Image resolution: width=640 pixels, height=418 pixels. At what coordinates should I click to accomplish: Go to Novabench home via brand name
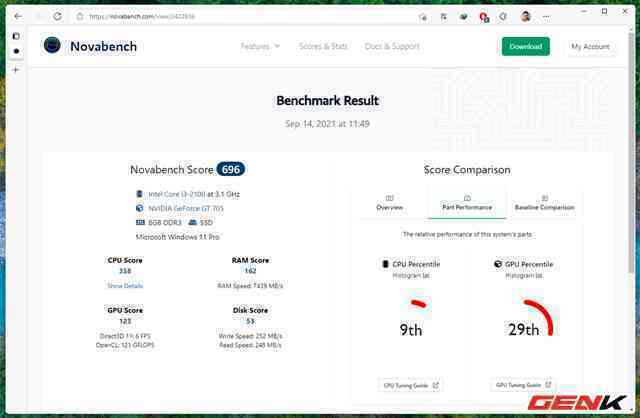[103, 47]
